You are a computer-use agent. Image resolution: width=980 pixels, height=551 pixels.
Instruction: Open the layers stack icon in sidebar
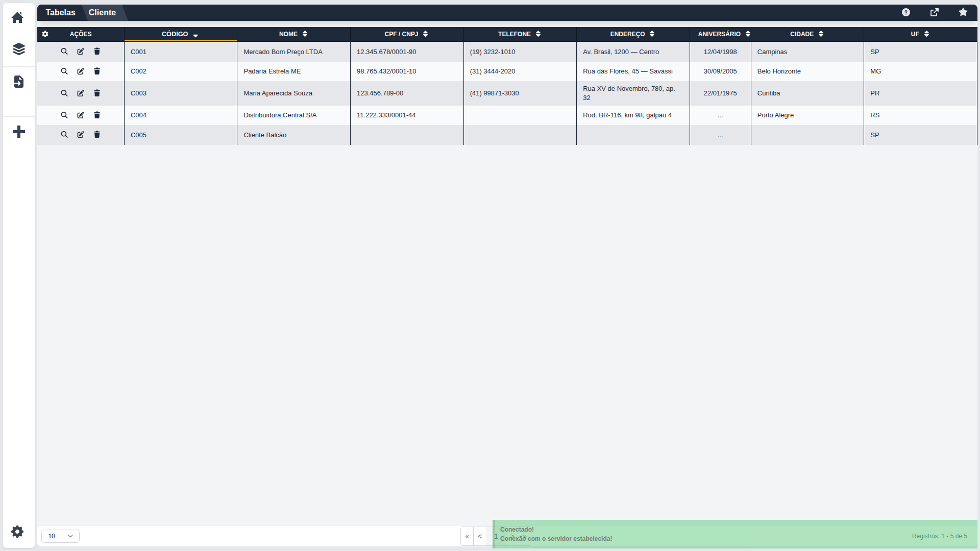coord(18,49)
